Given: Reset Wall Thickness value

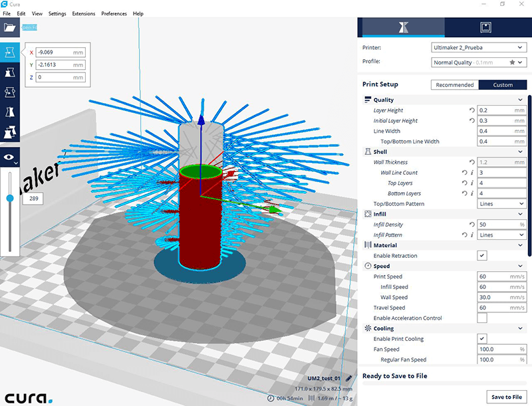Looking at the screenshot, I should [472, 162].
